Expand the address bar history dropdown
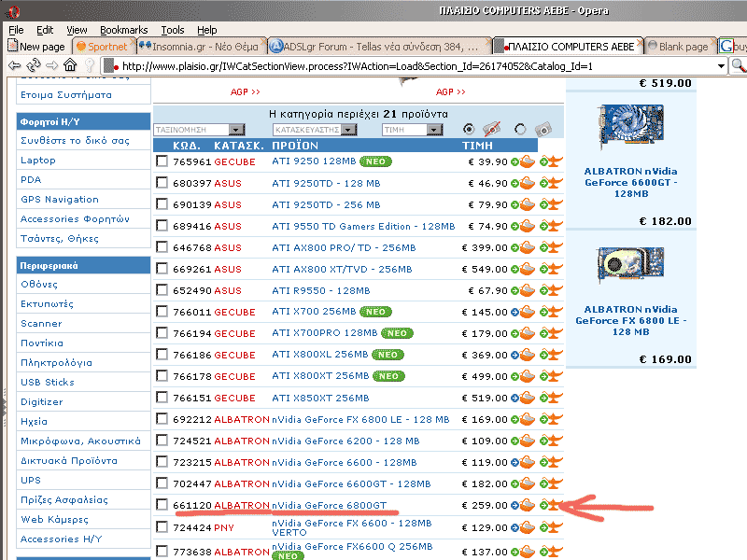Screen dimensions: 747x560 (x=721, y=65)
